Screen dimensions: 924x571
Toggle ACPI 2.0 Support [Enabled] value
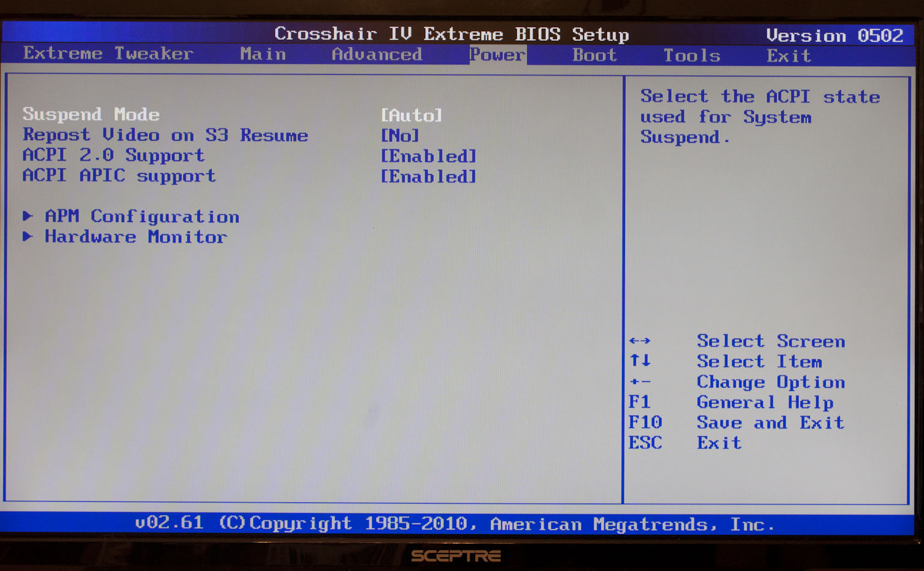428,156
